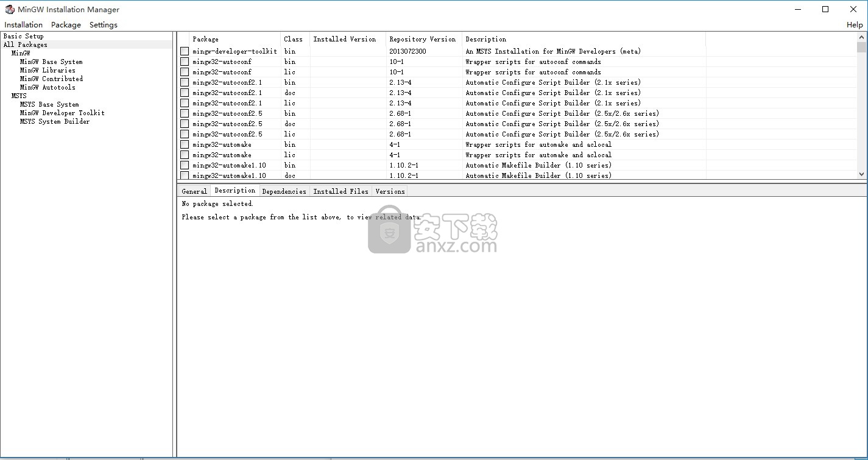Mark the mingw32-automake lic checkbox
The height and width of the screenshot is (460, 868).
coord(185,155)
